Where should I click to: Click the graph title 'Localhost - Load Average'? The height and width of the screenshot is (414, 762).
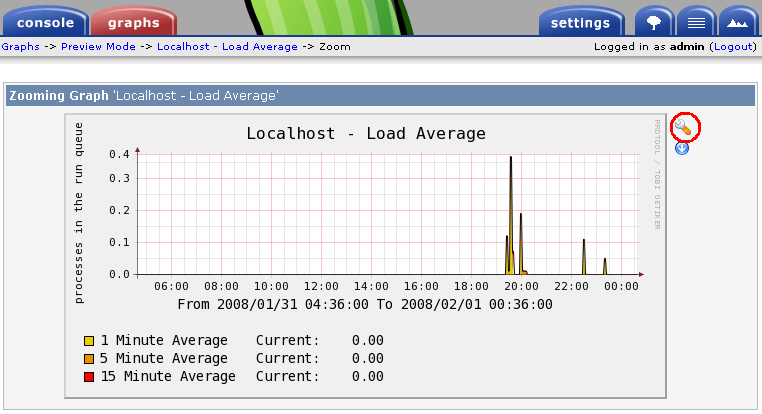point(365,133)
